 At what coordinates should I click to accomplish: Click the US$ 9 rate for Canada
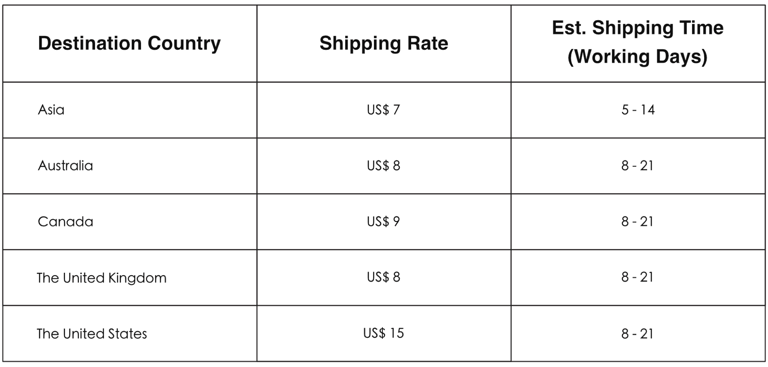point(384,221)
